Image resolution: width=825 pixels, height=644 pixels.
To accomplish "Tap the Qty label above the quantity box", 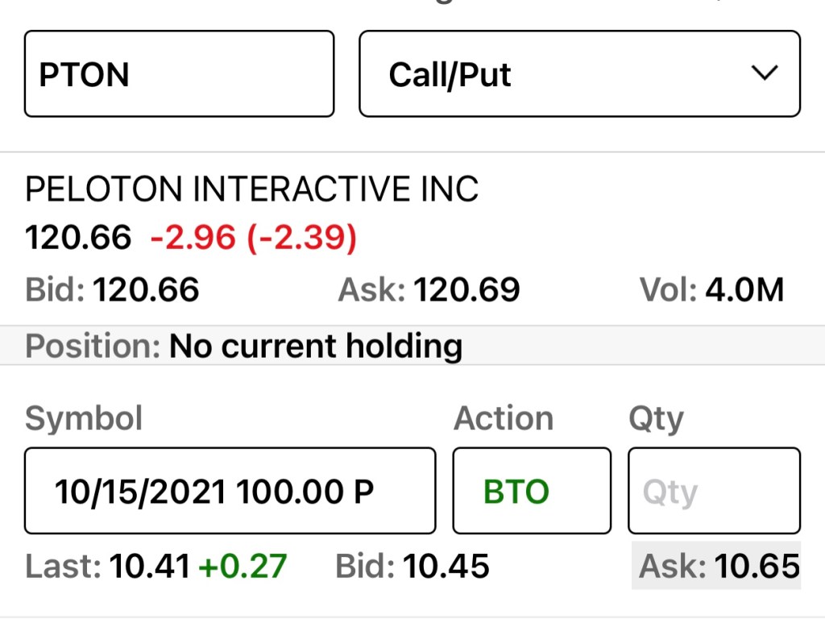I will coord(656,419).
